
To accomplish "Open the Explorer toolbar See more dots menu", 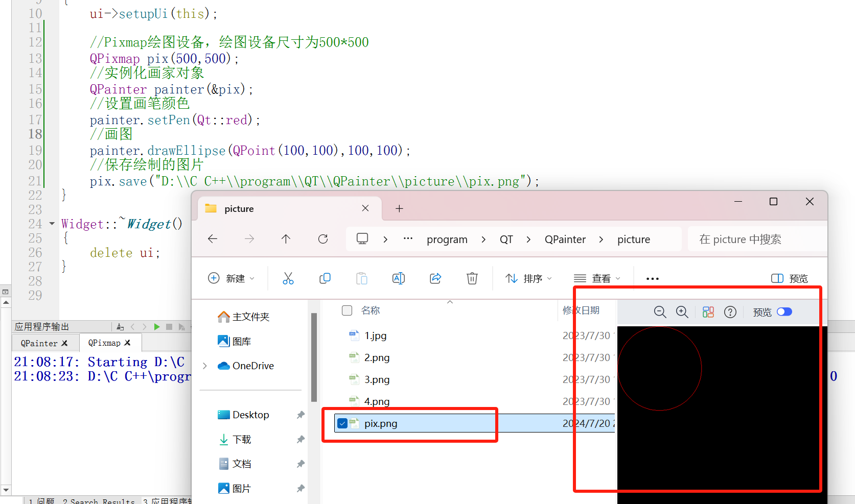I will 653,279.
